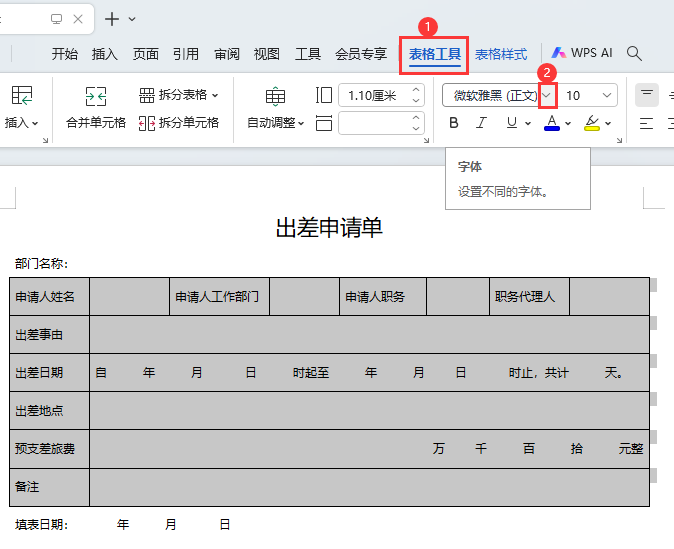Viewport: 674px width, 549px height.
Task: Increase the column width stepper
Action: click(x=416, y=118)
